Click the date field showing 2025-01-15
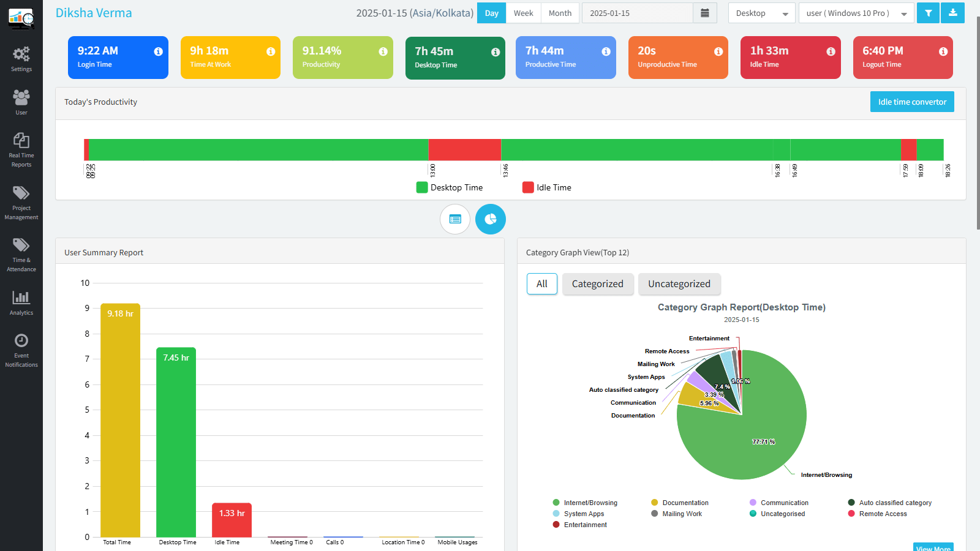 click(x=637, y=12)
